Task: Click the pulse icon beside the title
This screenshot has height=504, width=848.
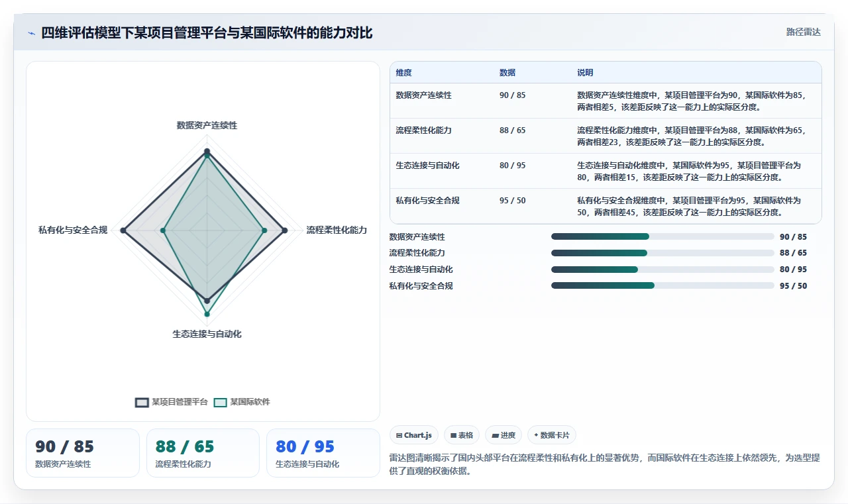Action: 31,32
